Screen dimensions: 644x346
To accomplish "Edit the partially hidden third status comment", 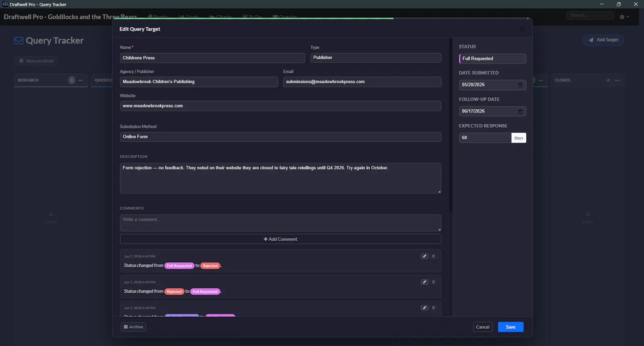I will click(x=424, y=308).
